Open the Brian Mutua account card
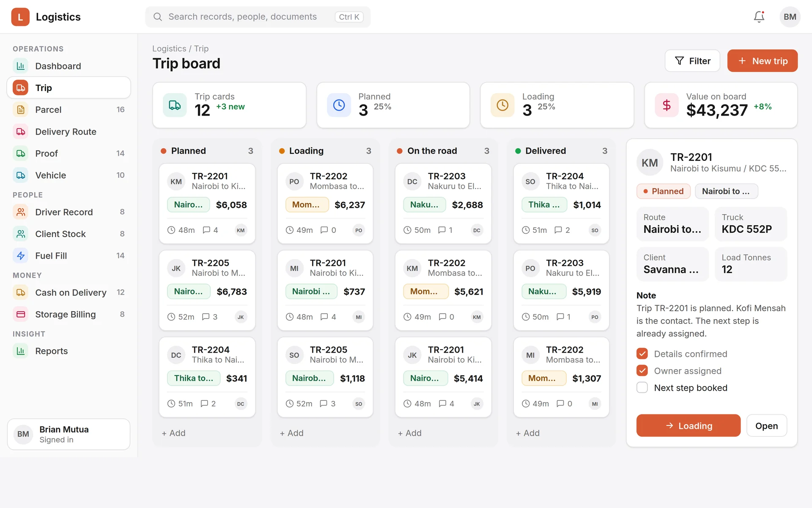 point(69,434)
